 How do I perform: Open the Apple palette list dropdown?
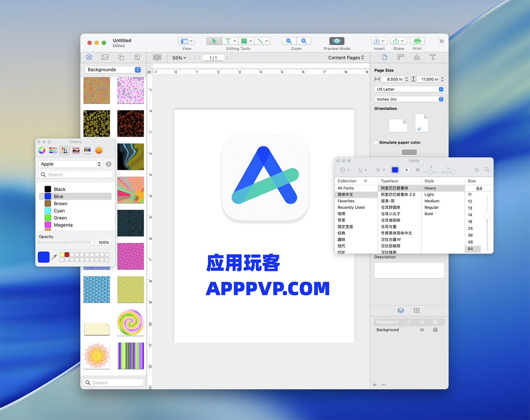[x=71, y=164]
